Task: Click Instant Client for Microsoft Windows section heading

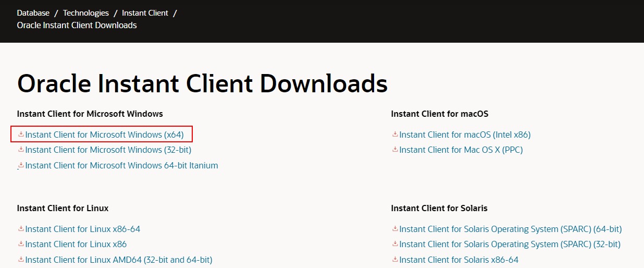Action: click(90, 114)
